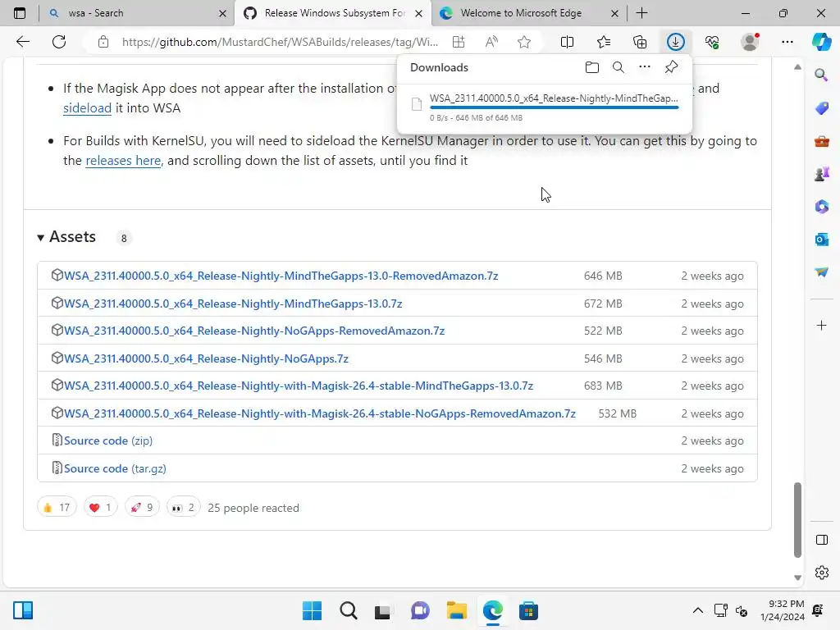The image size is (840, 630).
Task: Toggle sidebar visibility icon at bottom
Action: tap(821, 540)
